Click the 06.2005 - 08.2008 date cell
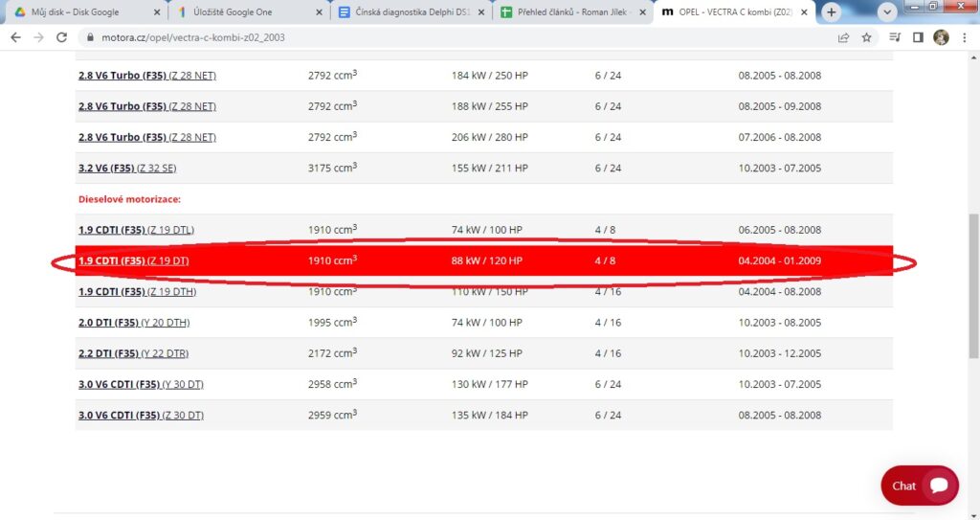Image resolution: width=980 pixels, height=520 pixels. tap(779, 230)
